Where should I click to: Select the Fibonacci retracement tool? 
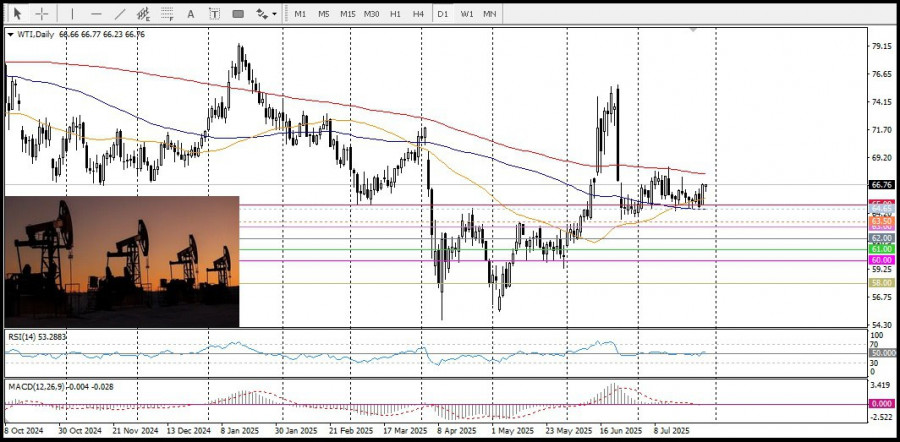click(x=167, y=14)
